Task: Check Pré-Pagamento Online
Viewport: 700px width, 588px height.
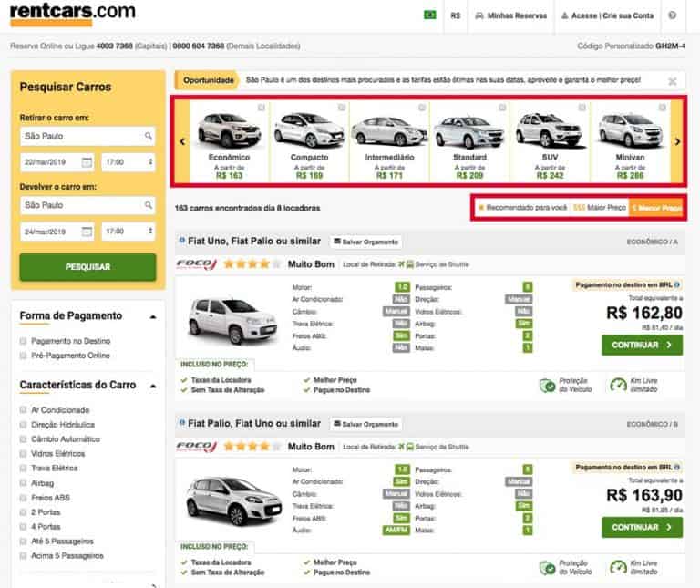Action: pos(23,356)
